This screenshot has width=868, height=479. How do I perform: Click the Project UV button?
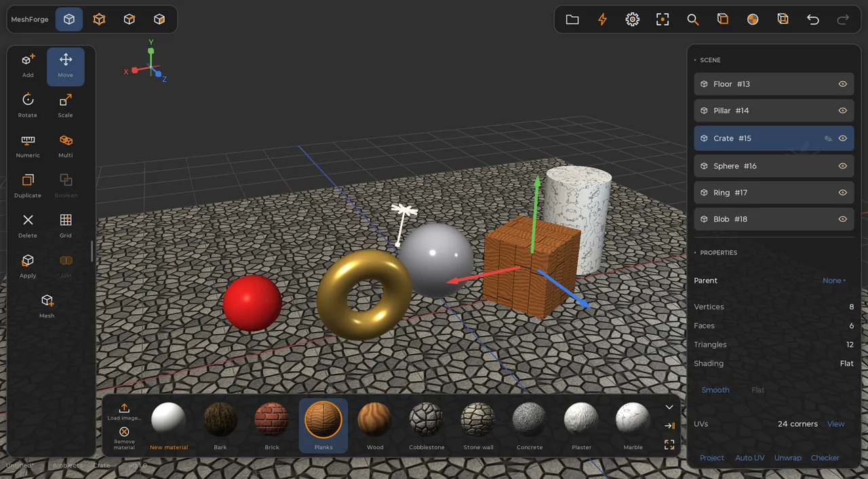pos(712,458)
